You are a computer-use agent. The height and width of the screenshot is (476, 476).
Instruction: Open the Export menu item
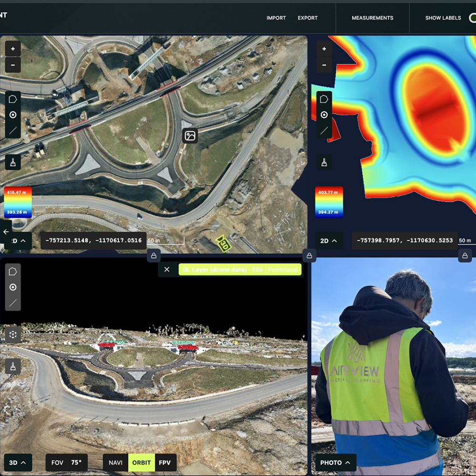(307, 18)
